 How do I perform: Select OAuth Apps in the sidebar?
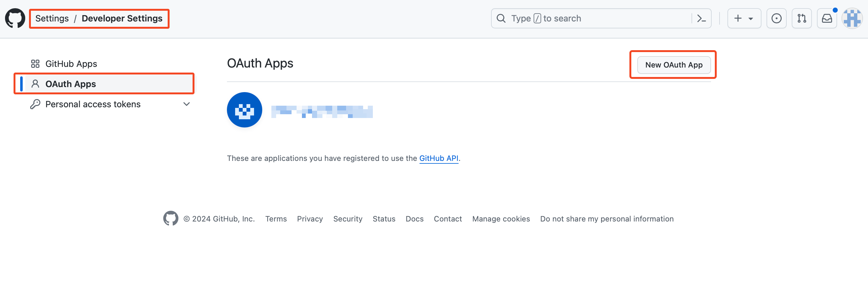[70, 84]
